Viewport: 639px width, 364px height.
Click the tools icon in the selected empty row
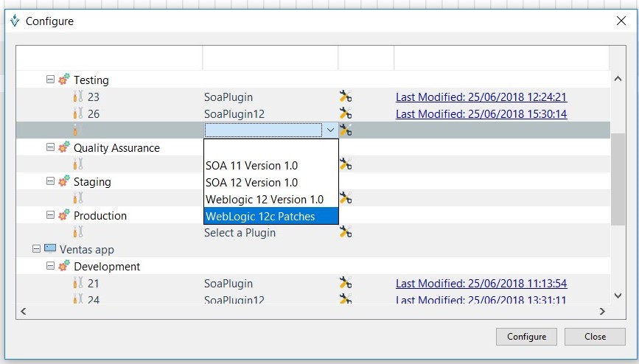pos(345,130)
